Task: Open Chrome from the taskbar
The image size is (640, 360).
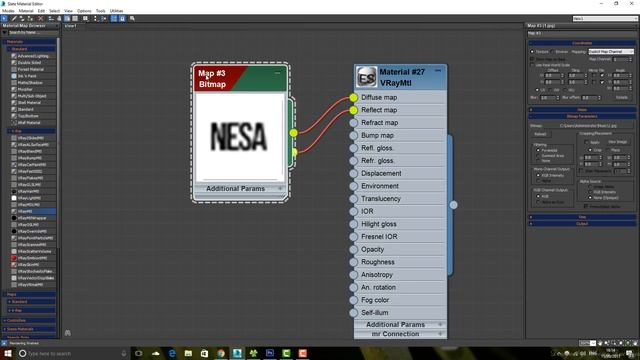Action: tap(221, 353)
